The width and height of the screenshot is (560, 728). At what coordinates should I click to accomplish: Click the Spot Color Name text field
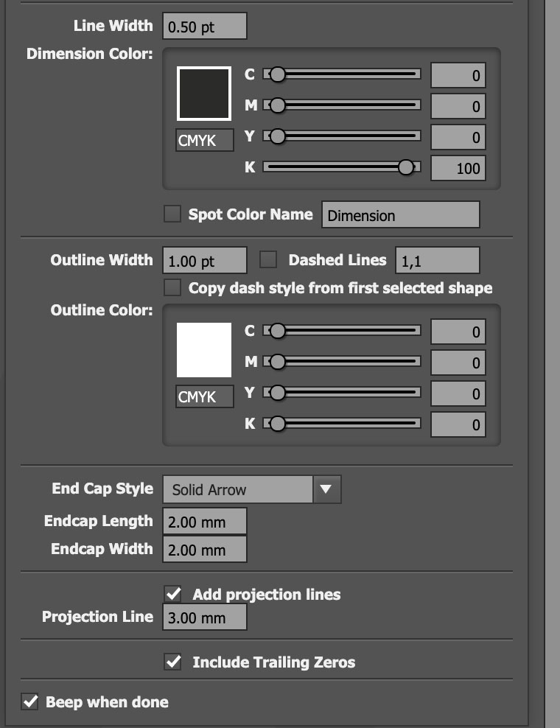point(400,215)
